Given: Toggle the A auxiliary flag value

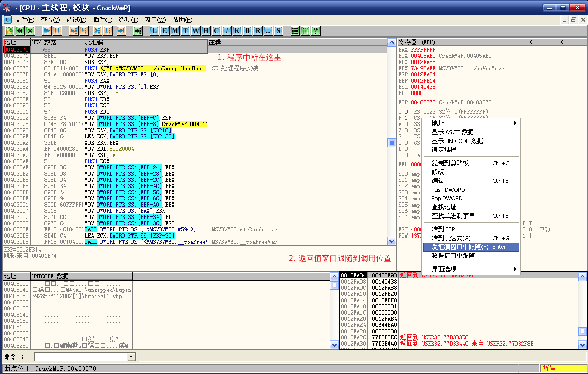Looking at the screenshot, I should point(406,124).
